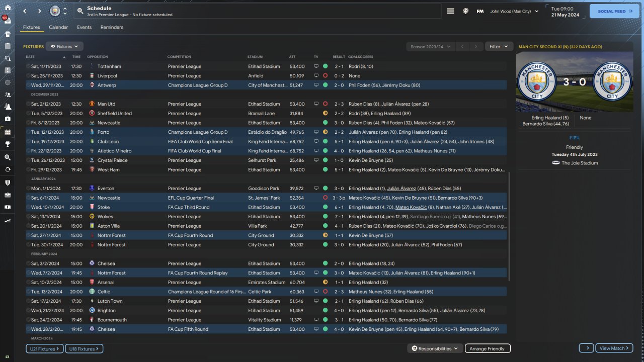Open the John Wood (Man City) manager dropdown
The height and width of the screenshot is (362, 644).
pyautogui.click(x=515, y=11)
